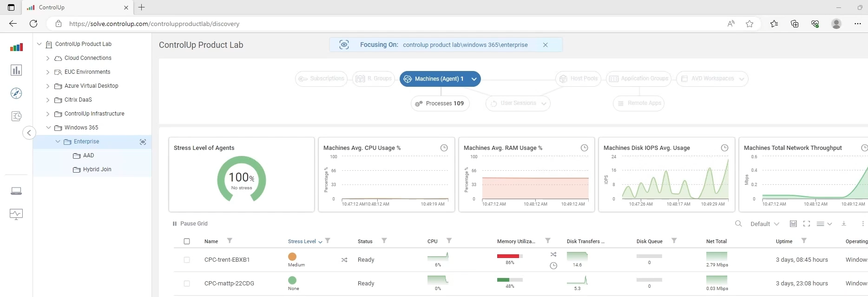This screenshot has height=297, width=868.
Task: Click the grid save layout icon
Action: coord(793,224)
